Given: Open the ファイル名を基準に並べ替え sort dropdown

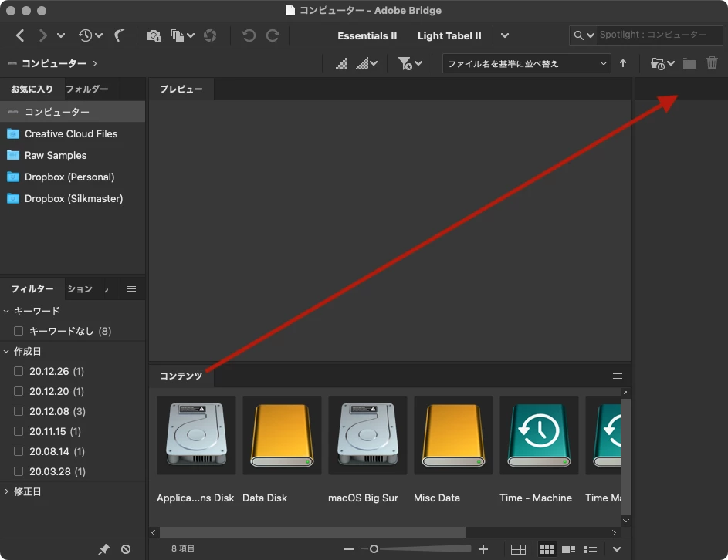Looking at the screenshot, I should click(527, 63).
